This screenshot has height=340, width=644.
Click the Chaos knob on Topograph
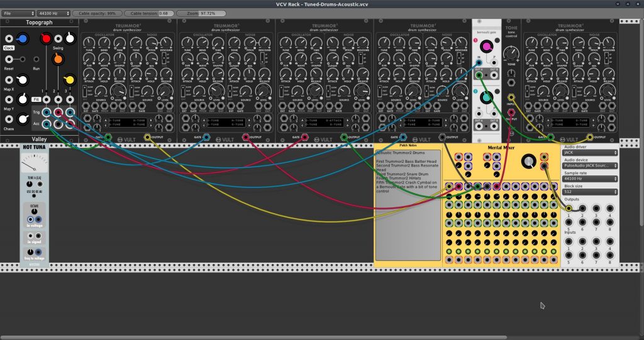click(23, 119)
